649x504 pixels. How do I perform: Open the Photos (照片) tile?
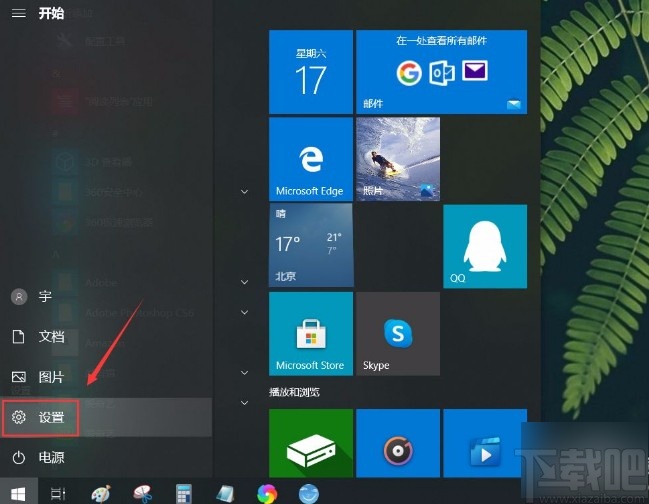click(x=398, y=159)
